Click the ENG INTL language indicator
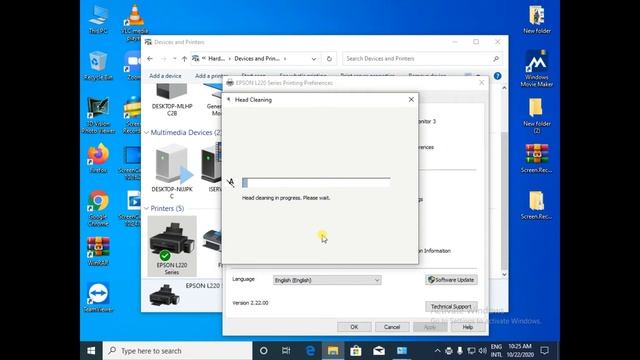Viewport: 640px width, 360px height. point(496,351)
